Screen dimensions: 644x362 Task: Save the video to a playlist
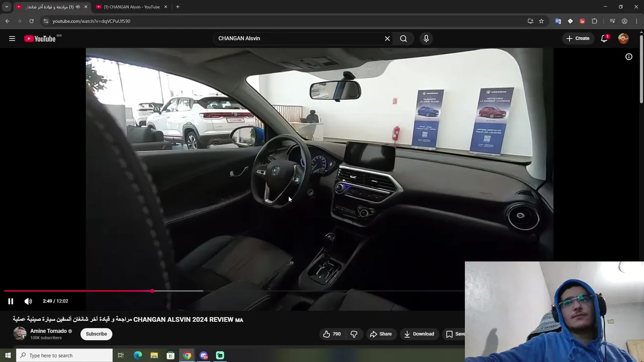tap(455, 334)
